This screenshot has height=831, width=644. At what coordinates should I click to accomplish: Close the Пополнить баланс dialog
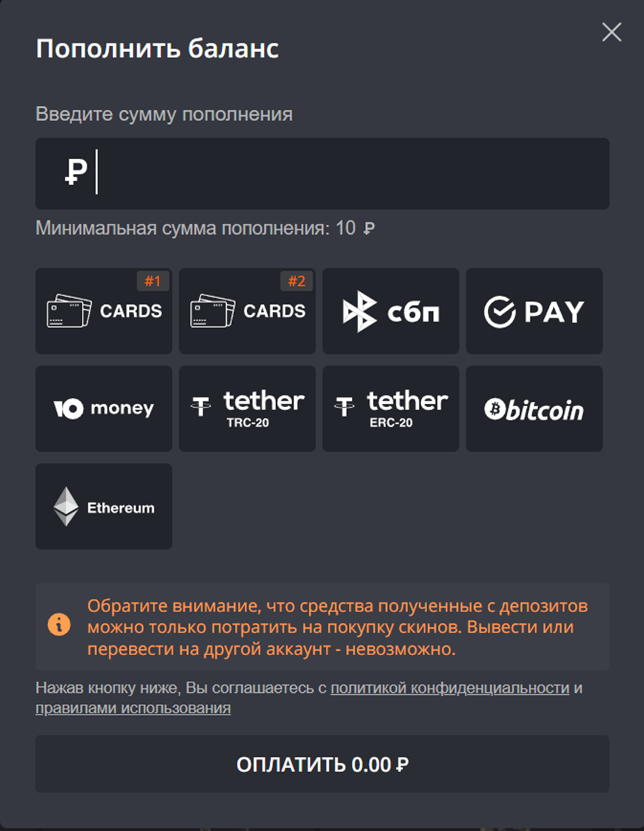coord(612,32)
